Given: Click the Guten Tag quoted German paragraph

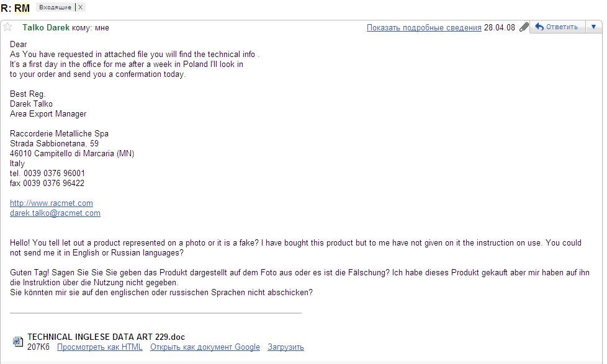Looking at the screenshot, I should point(300,282).
